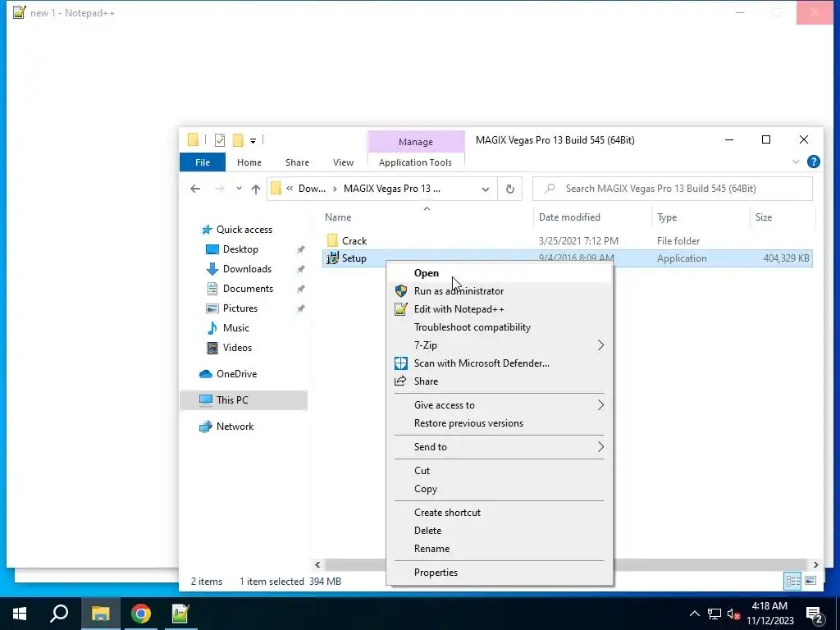Open the File tab

[203, 162]
